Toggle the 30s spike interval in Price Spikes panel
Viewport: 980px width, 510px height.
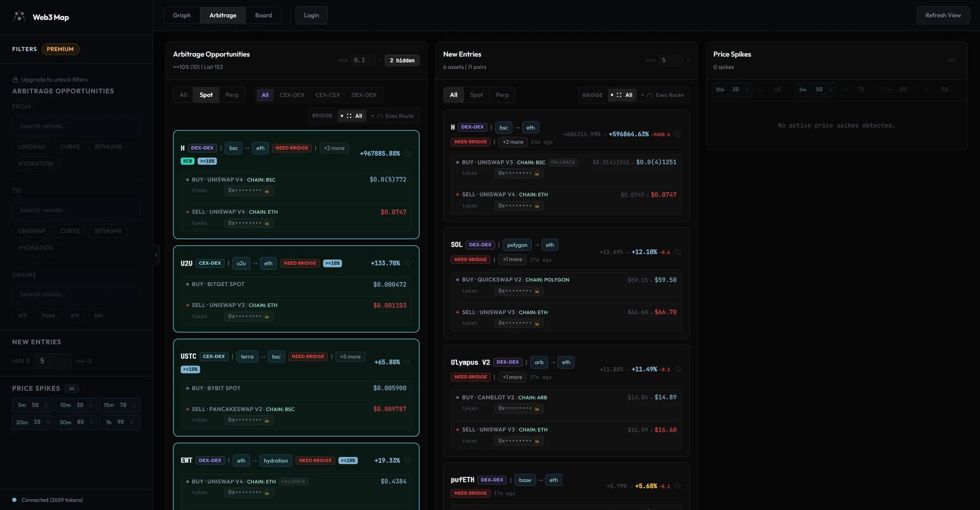[732, 89]
